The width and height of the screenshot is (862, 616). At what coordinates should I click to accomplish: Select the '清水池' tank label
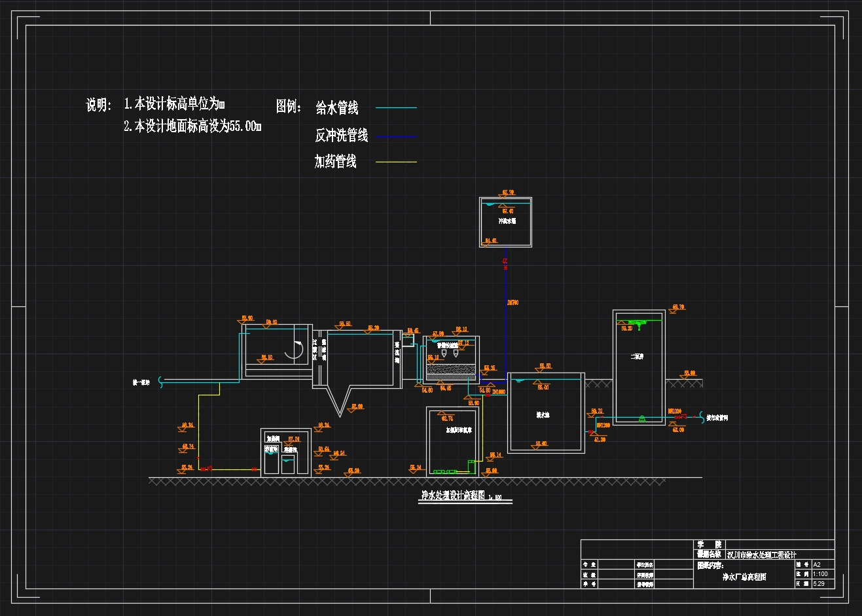(543, 415)
